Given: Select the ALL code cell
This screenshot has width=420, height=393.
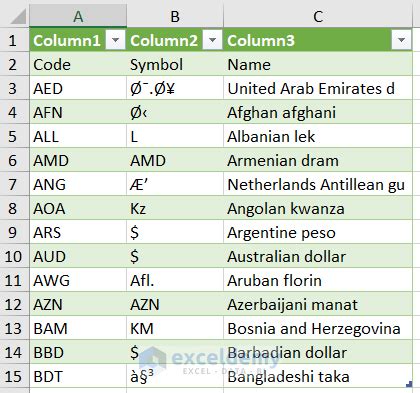Looking at the screenshot, I should 78,136.
